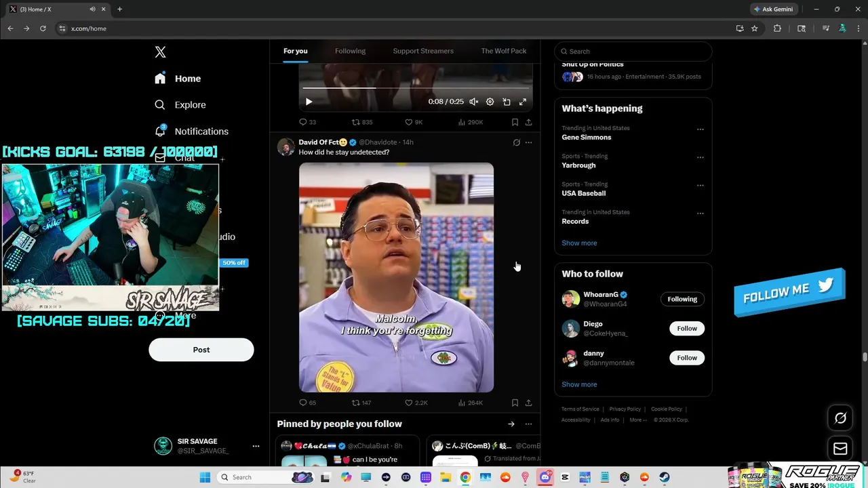868x488 pixels.
Task: Open more options on David Of Fct post
Action: pos(528,142)
